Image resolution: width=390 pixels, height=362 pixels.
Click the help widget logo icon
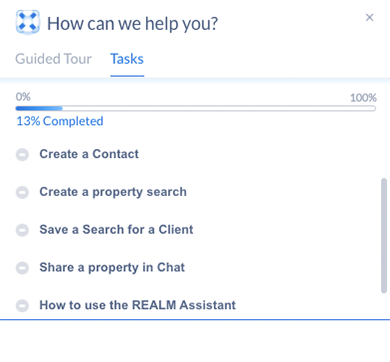[28, 22]
